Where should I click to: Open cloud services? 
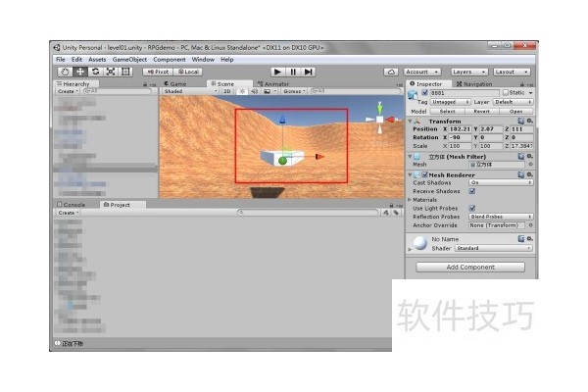(391, 72)
